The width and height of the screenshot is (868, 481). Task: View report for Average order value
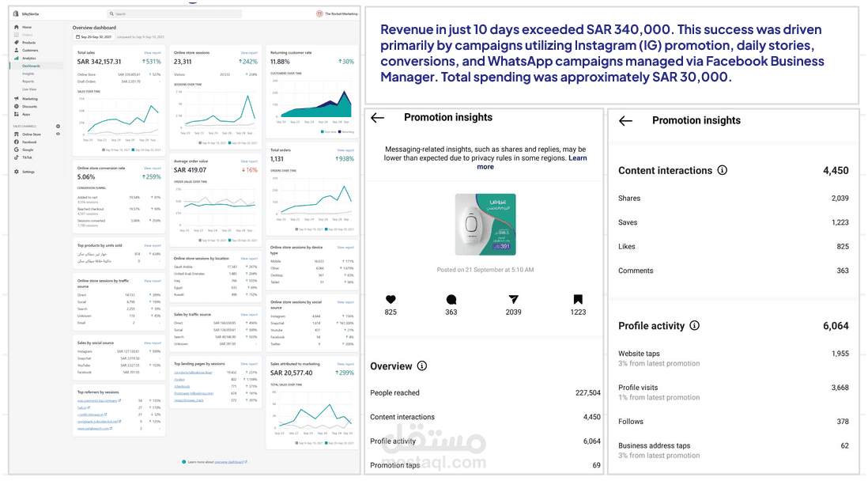point(249,161)
